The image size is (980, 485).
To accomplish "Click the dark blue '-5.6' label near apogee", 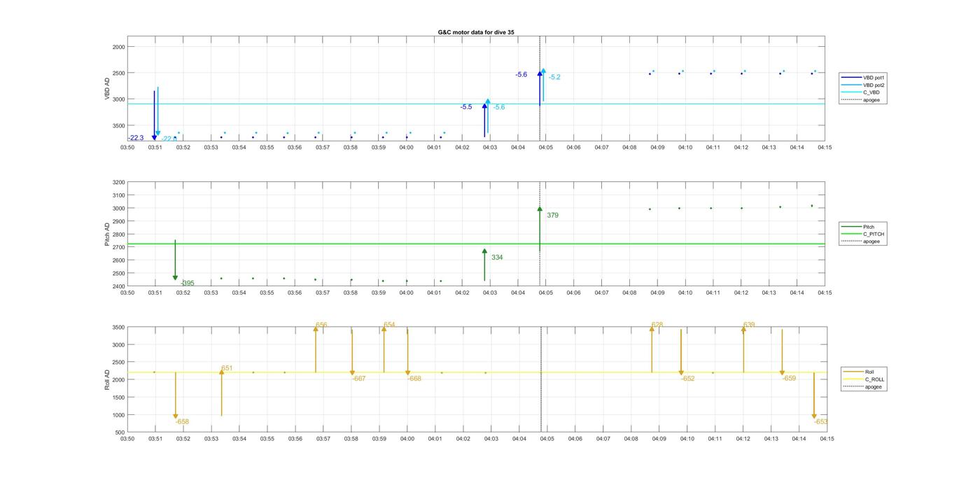I will 521,75.
